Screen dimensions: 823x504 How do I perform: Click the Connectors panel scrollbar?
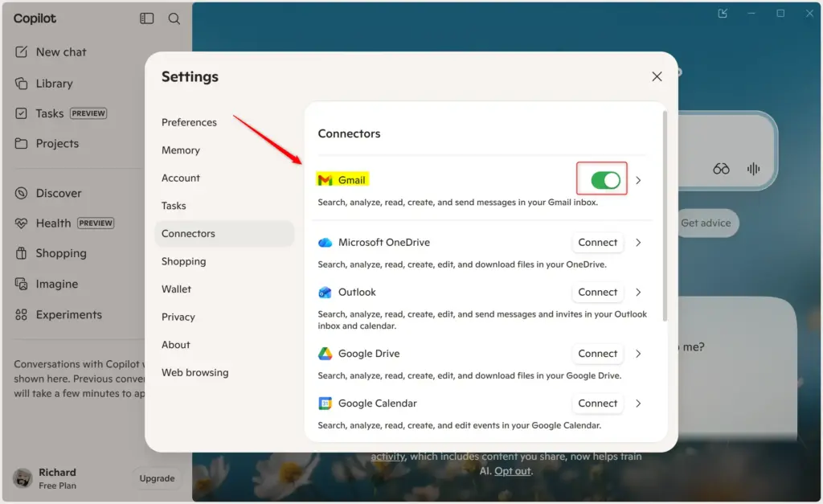point(665,215)
